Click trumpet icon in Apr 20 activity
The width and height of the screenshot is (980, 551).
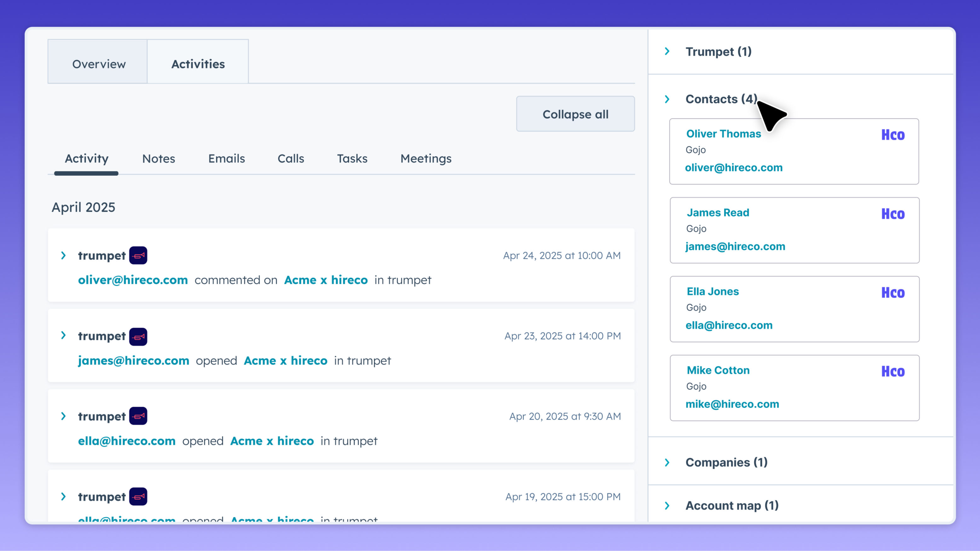(x=138, y=416)
